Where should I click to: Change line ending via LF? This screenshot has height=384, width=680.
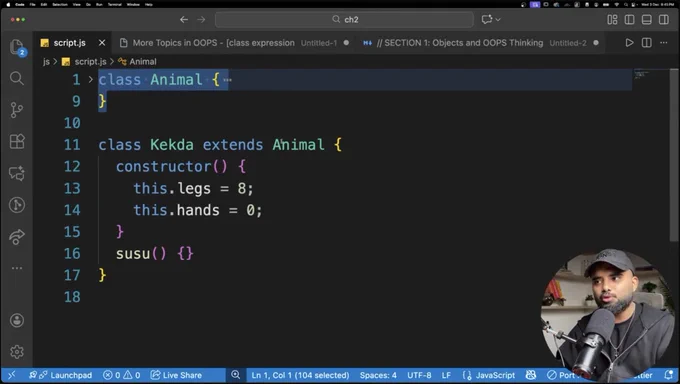tap(446, 375)
